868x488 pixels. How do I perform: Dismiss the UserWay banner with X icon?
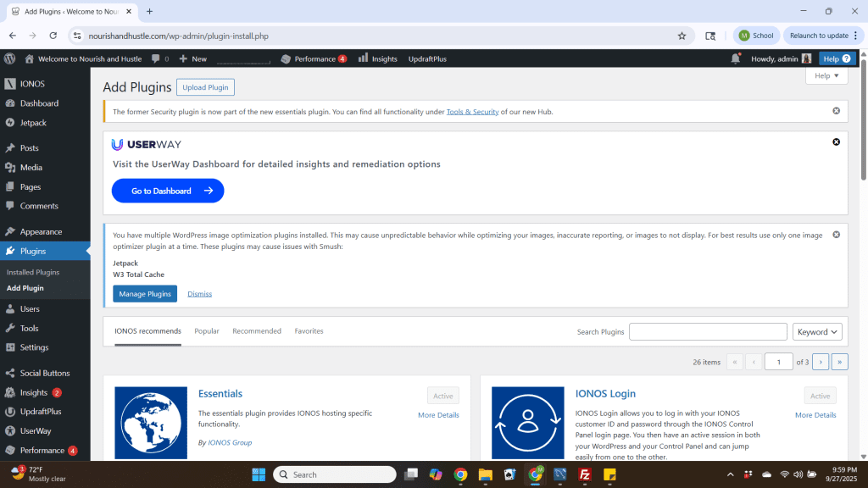pyautogui.click(x=836, y=141)
